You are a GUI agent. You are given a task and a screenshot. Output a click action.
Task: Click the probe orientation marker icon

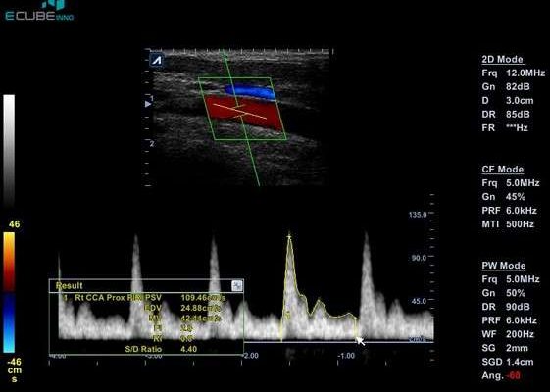157,60
